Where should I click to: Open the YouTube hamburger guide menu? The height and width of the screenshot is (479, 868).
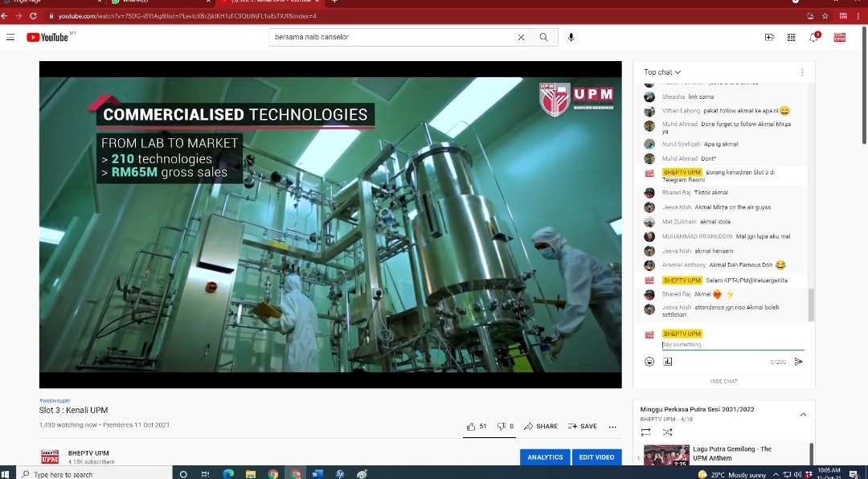[10, 37]
